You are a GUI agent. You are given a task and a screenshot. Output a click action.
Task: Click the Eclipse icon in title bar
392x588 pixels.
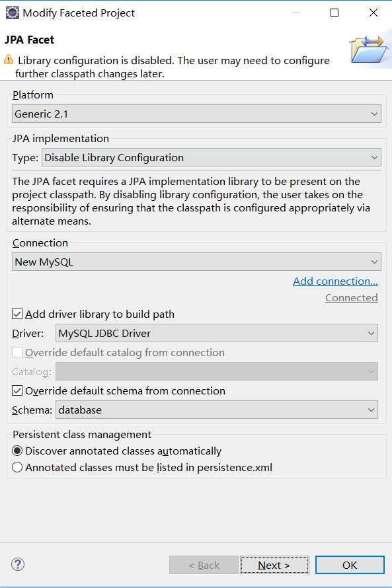(12, 13)
